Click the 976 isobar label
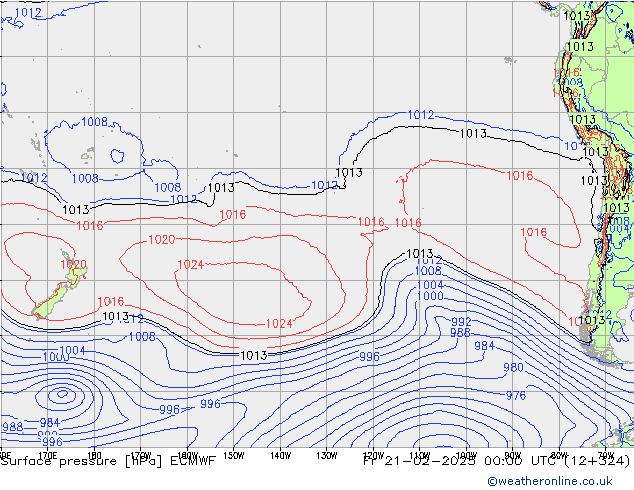 [x=516, y=395]
